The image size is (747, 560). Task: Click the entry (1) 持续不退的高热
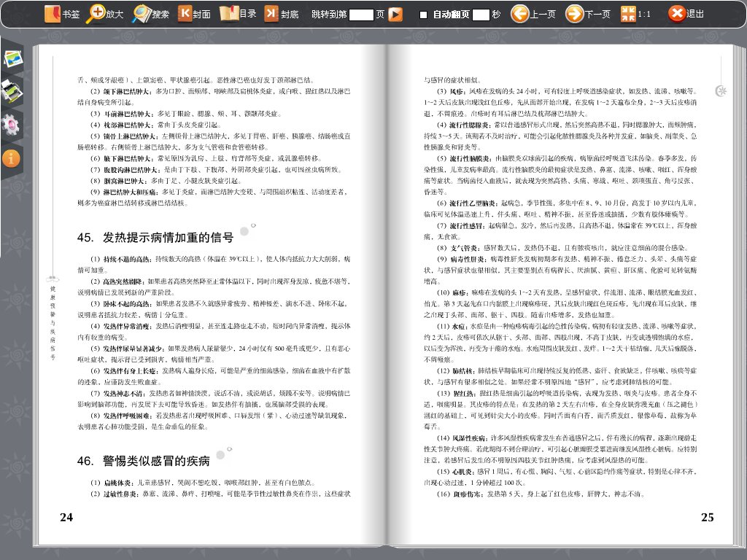click(x=122, y=259)
